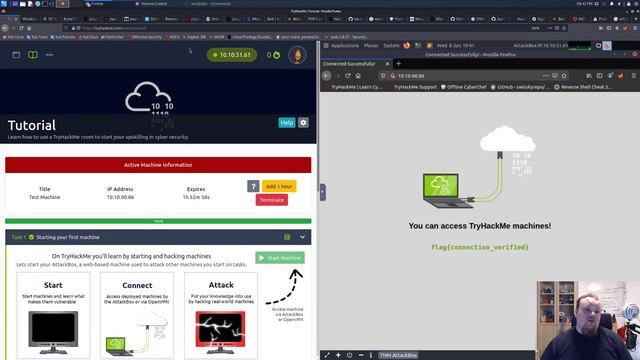Viewport: 640px width, 360px height.
Task: Open AttackBox System menu
Action: [x=391, y=46]
